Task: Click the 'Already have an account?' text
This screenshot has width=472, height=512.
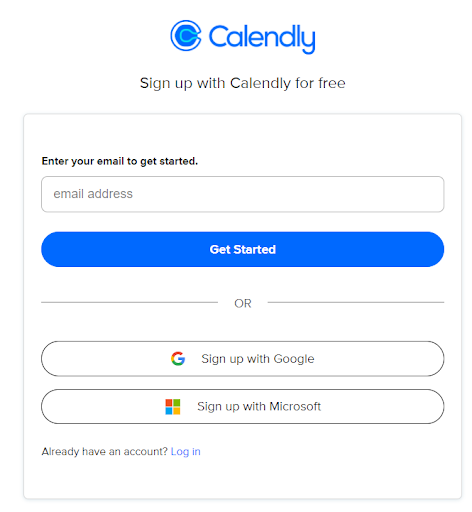Action: 105,451
